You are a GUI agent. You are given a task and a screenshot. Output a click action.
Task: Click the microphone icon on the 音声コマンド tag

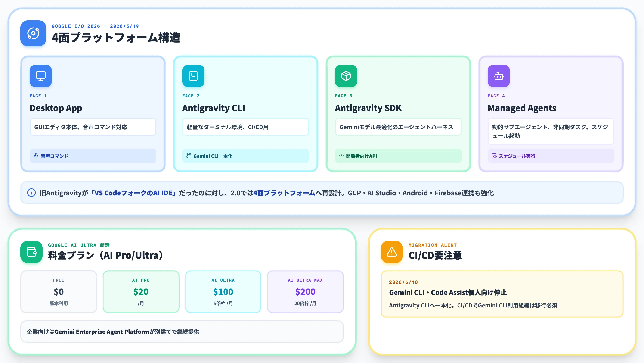[36, 156]
